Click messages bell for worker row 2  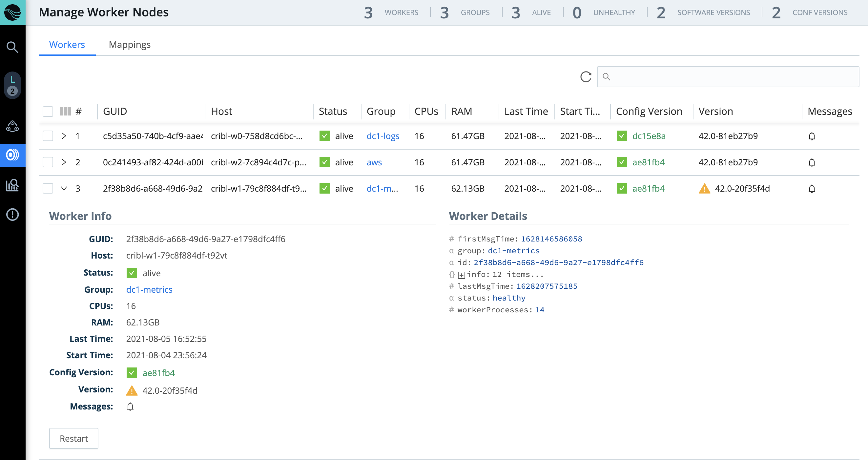pos(812,162)
